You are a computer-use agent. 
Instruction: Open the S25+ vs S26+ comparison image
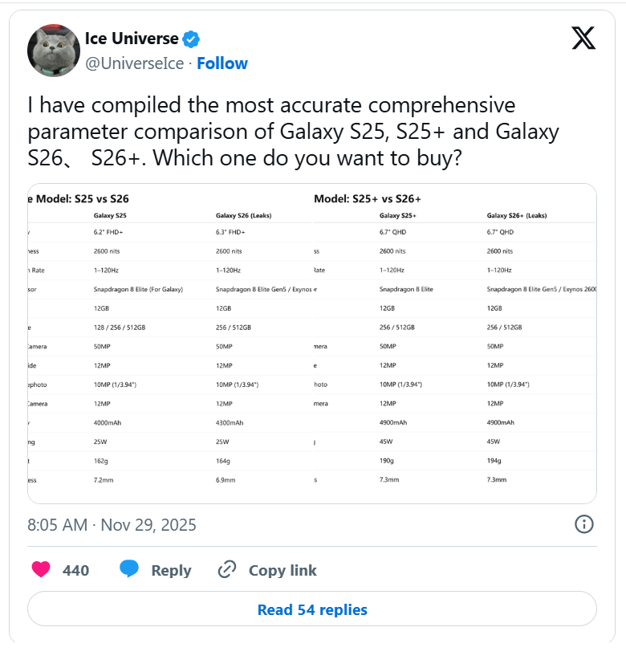[454, 344]
